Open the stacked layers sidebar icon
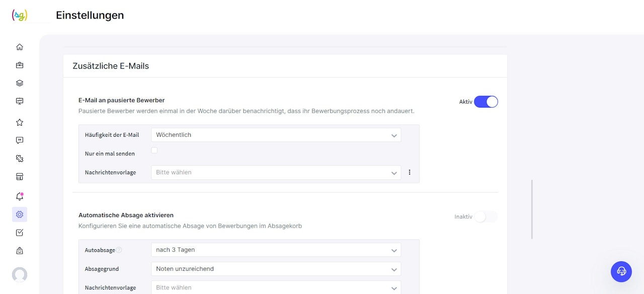Image resolution: width=644 pixels, height=294 pixels. (x=20, y=83)
